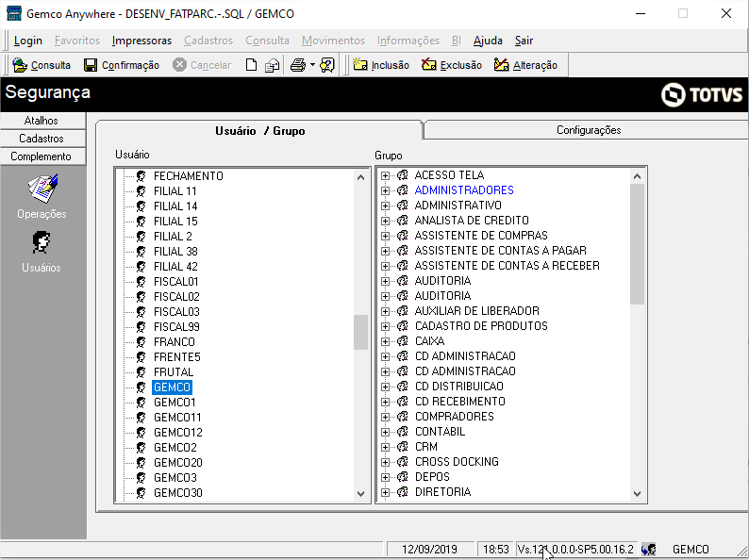Select the ASSISTENTE DE CONTAS A PAGAR group
749x560 pixels.
pos(500,251)
